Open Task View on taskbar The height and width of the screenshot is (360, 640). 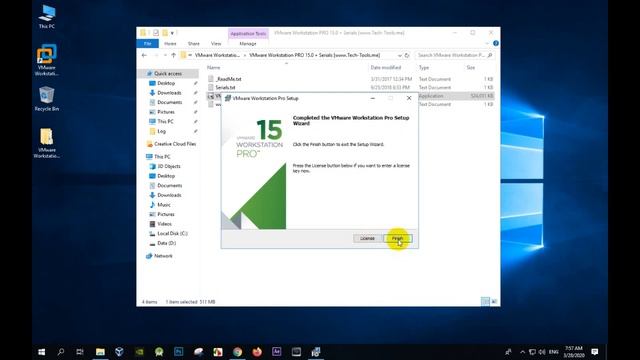[80, 352]
